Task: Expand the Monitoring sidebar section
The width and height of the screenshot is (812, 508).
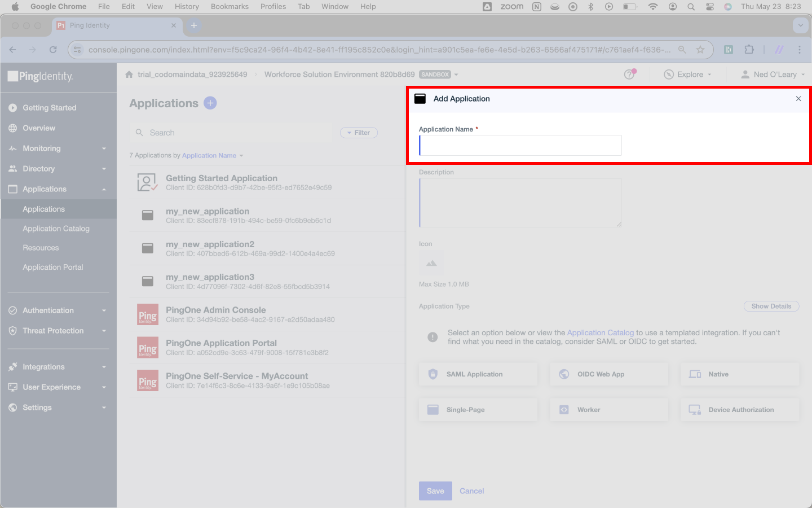Action: click(58, 148)
